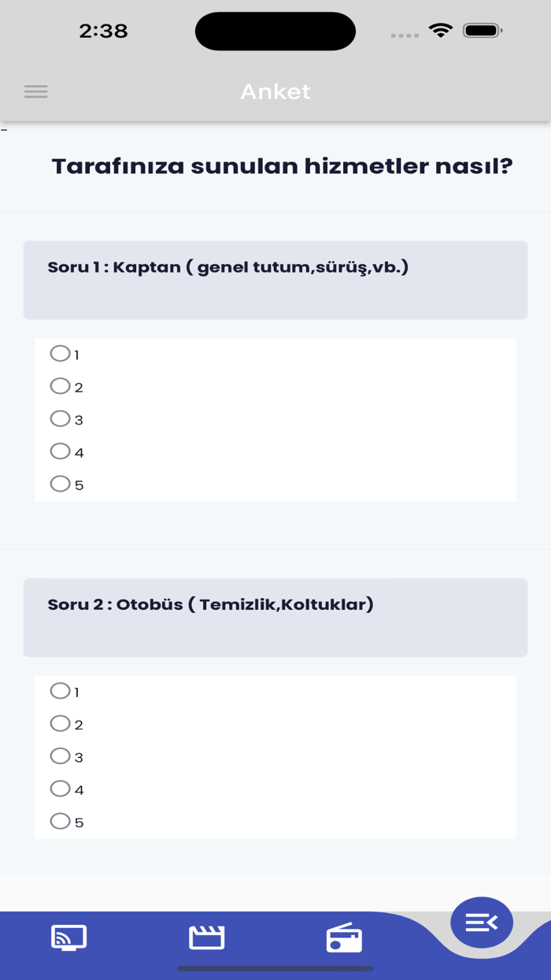Open the movies clapperboard icon

click(207, 937)
